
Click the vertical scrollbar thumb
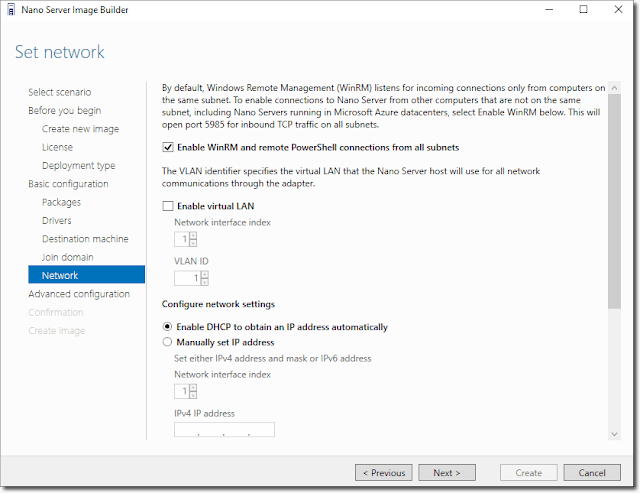[614, 201]
